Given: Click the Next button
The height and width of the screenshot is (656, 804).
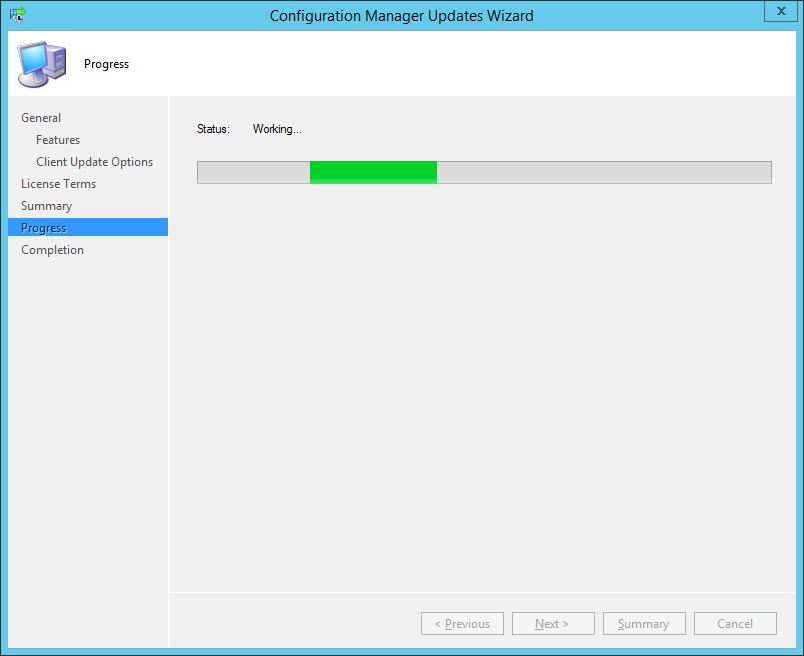Looking at the screenshot, I should pos(553,623).
